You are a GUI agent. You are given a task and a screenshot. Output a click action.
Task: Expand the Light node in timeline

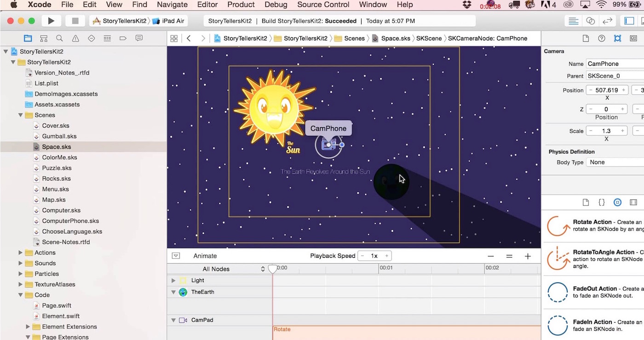click(173, 280)
